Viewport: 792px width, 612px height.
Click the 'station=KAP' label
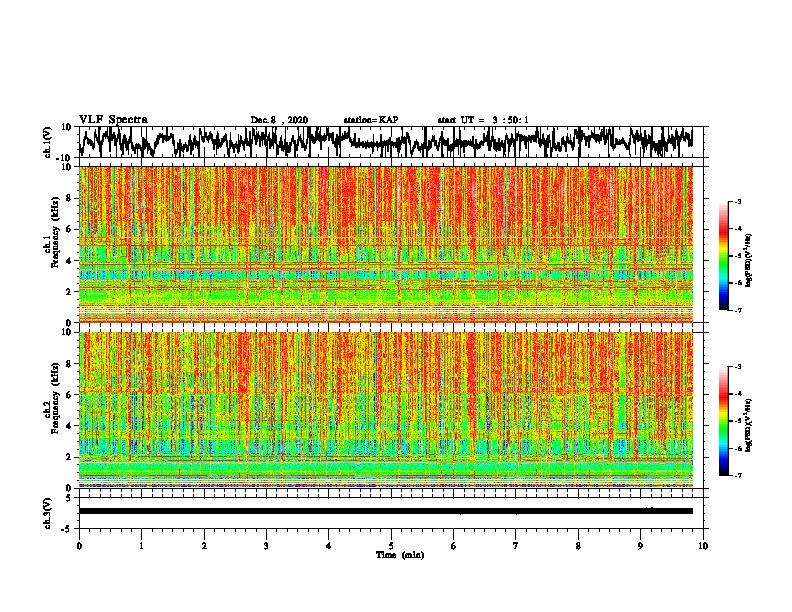click(371, 120)
